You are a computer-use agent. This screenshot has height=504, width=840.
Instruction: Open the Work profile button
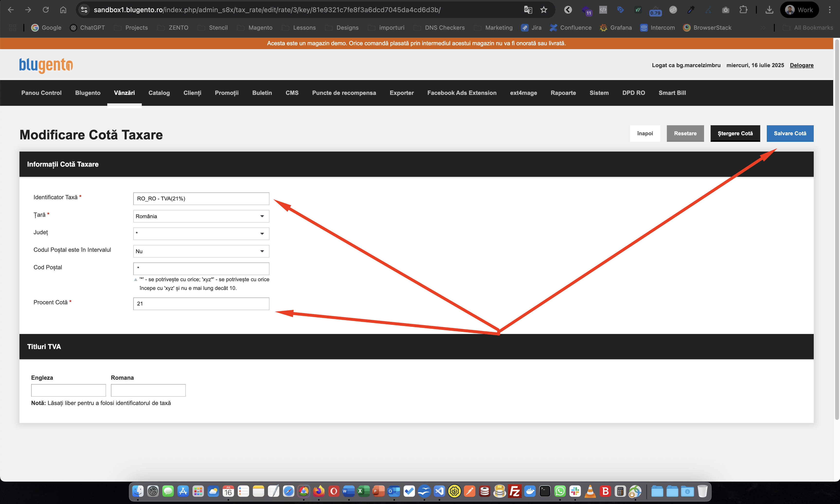[799, 10]
